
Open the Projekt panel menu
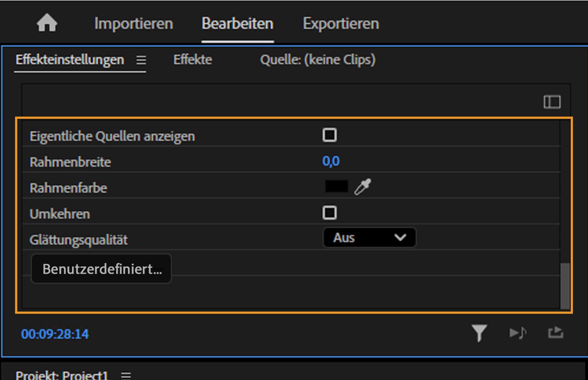pos(126,375)
